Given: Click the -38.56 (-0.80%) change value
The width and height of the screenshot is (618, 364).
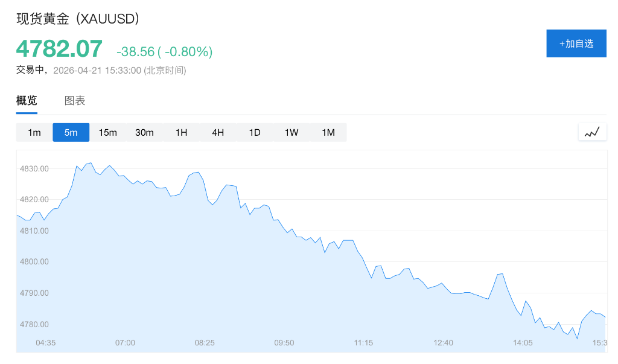Looking at the screenshot, I should click(x=164, y=52).
